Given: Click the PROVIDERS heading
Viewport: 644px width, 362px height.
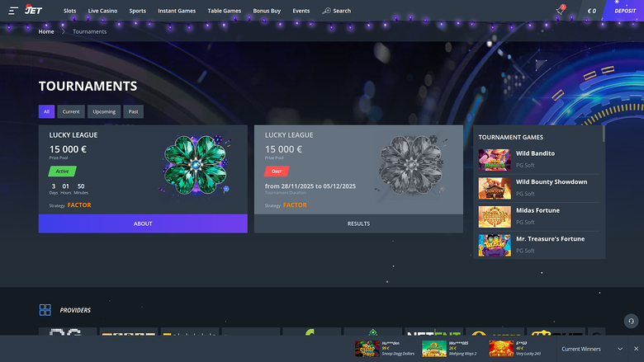Looking at the screenshot, I should [75, 310].
